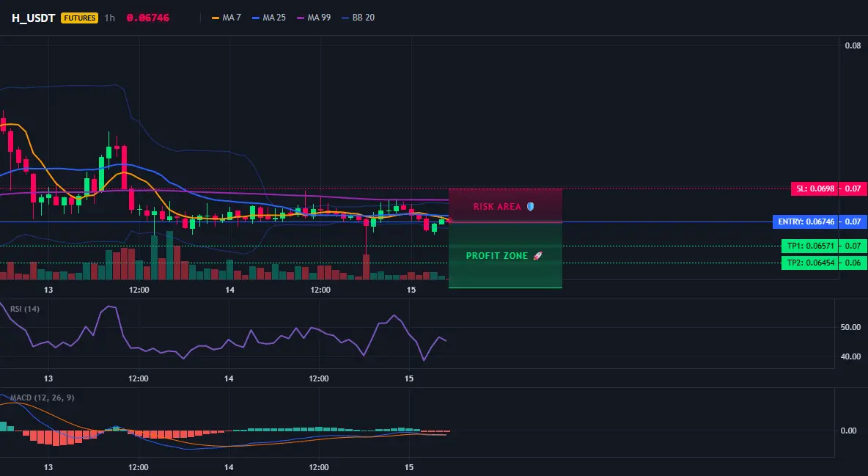Click the RISK AREA zone label
Screen dimensions: 868x476
tap(497, 207)
